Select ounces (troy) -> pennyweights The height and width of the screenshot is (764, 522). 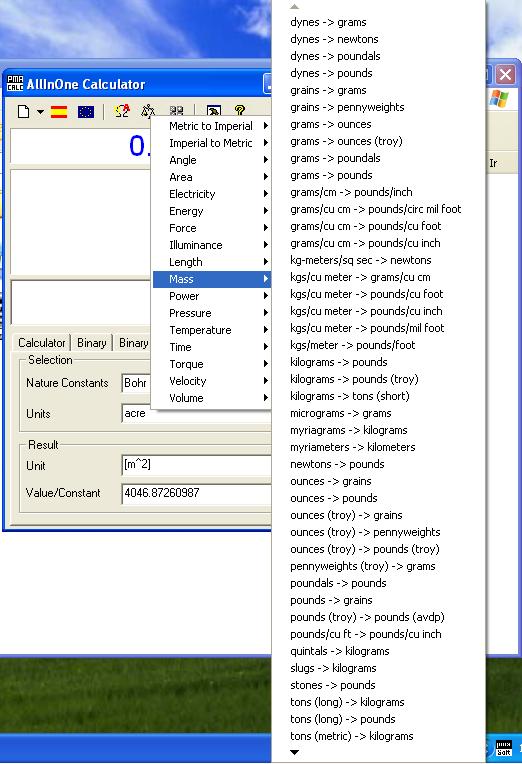point(378,532)
